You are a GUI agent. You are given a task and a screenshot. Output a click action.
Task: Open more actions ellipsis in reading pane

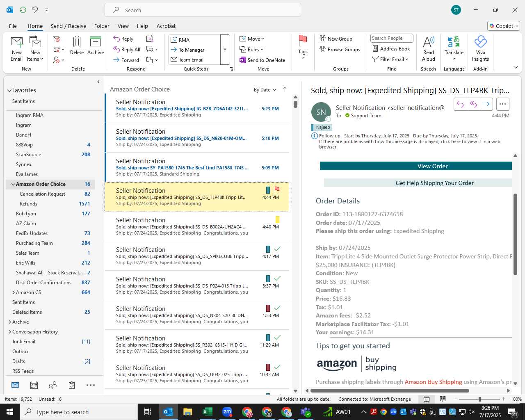pos(503,104)
